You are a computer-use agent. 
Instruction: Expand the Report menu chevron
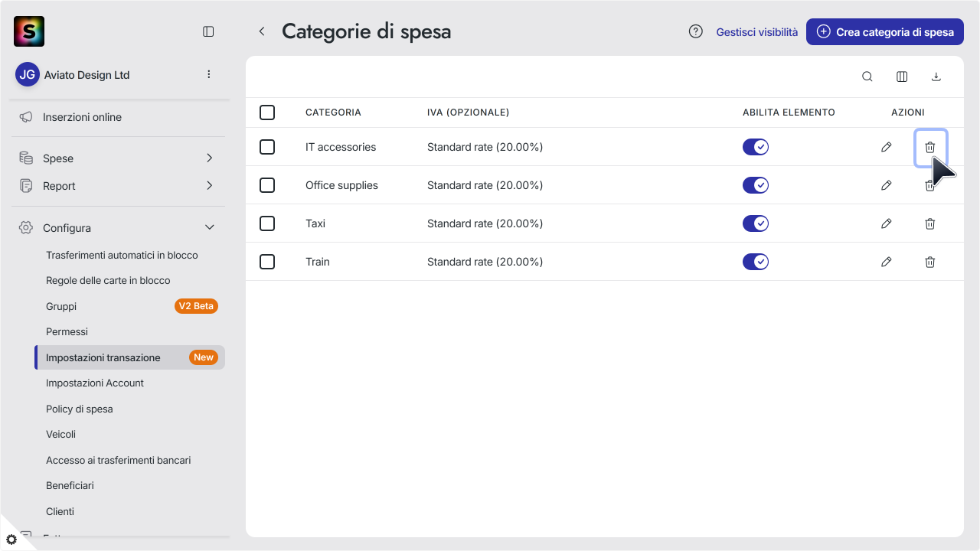click(x=210, y=186)
